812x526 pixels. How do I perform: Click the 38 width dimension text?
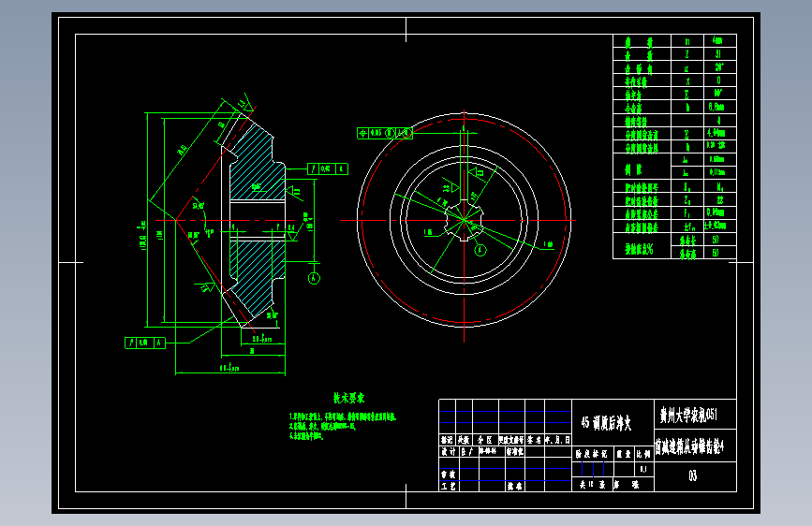pos(252,351)
